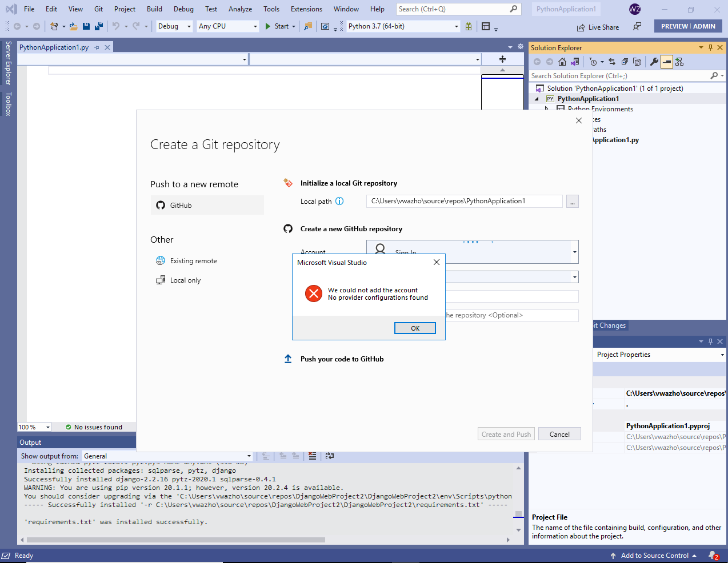Close the Create a Git repository window

coord(579,120)
